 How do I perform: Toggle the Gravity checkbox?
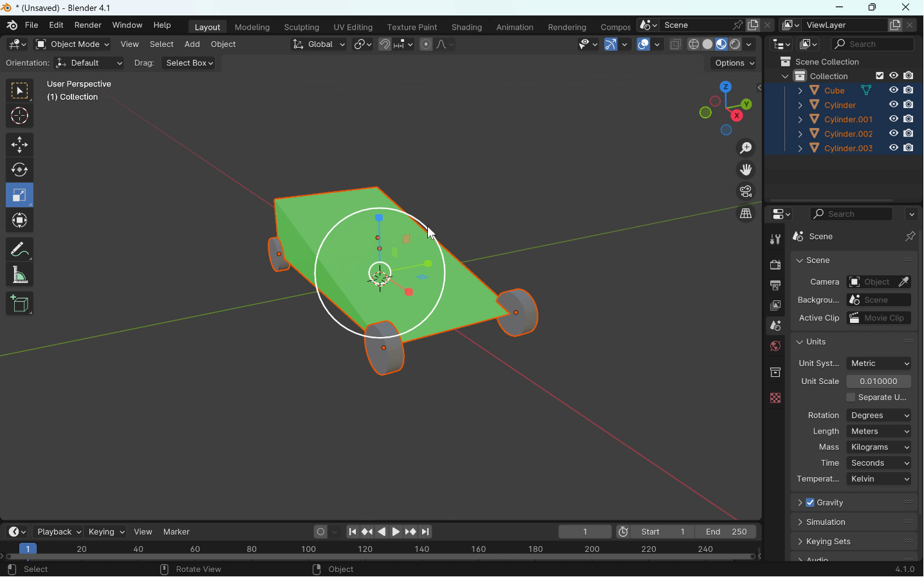(811, 504)
